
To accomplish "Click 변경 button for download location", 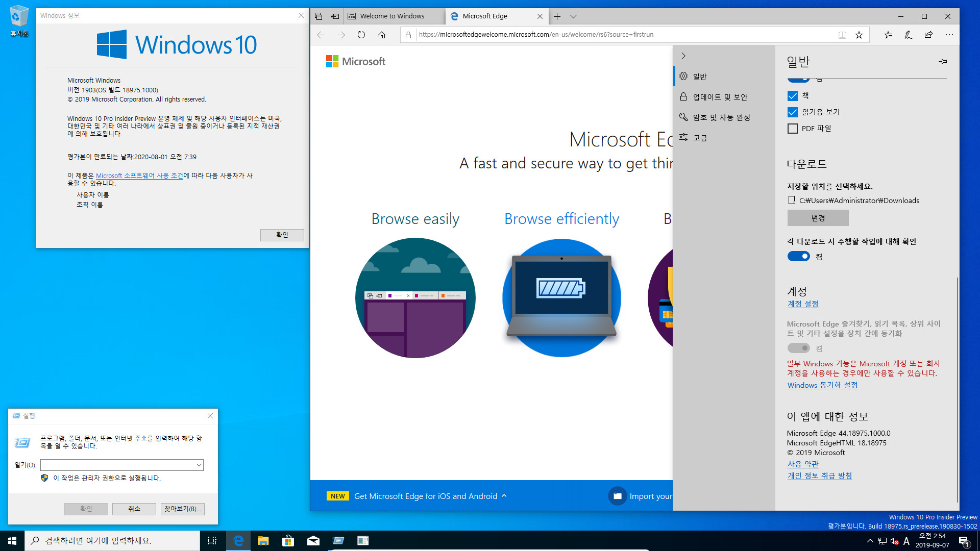I will click(818, 217).
